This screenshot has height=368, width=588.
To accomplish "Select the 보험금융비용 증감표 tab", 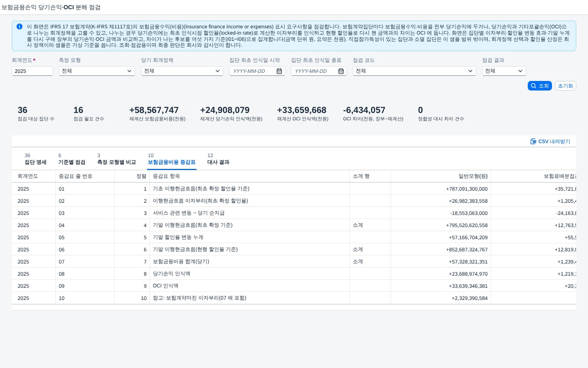I will click(x=172, y=159).
